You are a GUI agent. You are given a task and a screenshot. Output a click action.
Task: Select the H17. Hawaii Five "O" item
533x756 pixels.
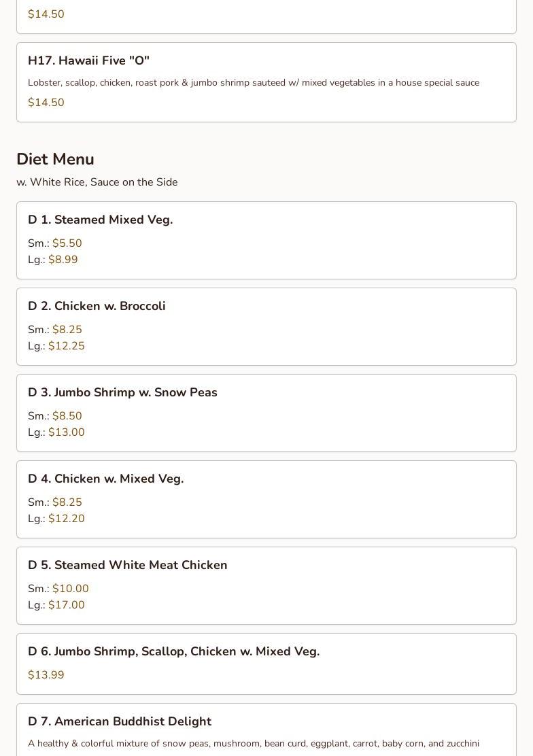coord(266,82)
